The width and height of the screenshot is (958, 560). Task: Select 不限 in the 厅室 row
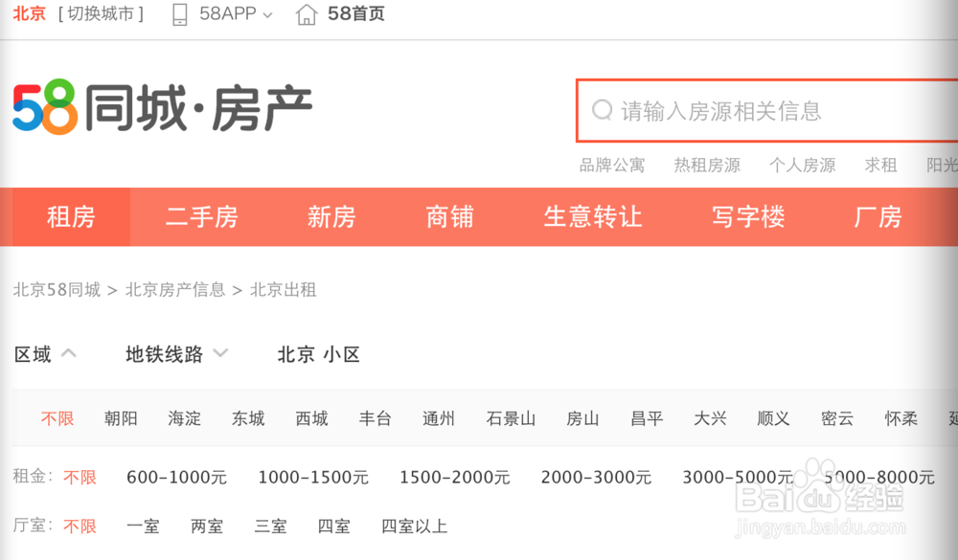80,526
